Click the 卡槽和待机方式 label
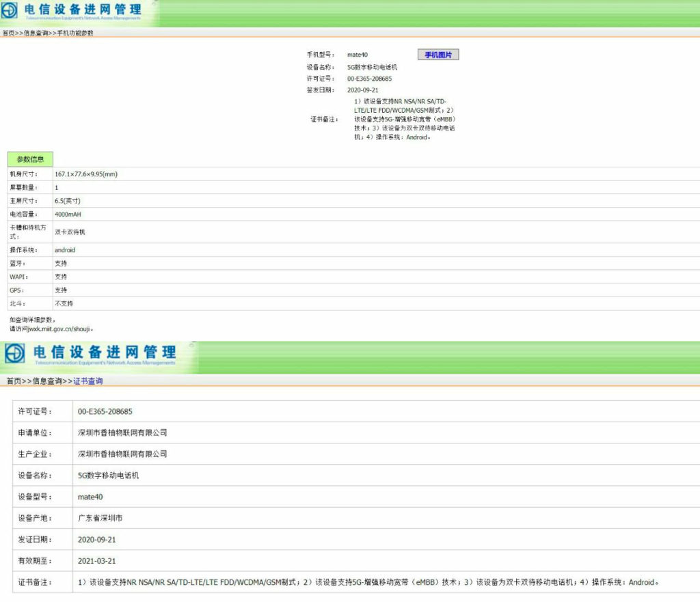700x602 pixels. coord(27,232)
